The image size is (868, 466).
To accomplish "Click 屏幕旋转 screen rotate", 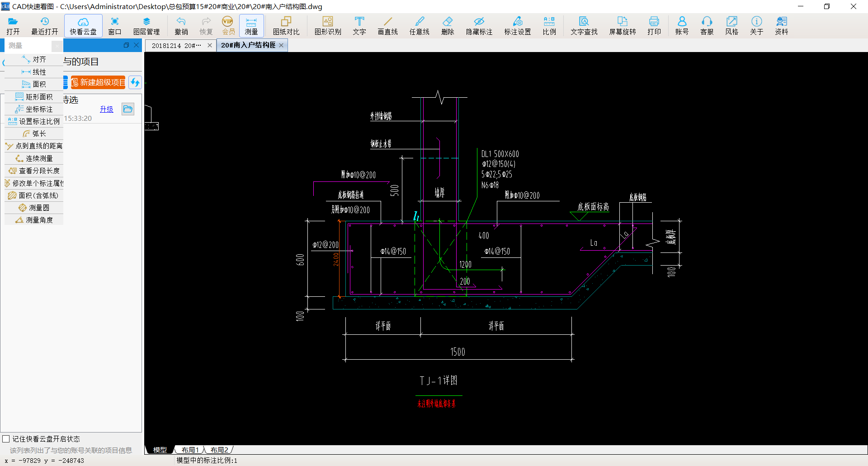I will (x=623, y=26).
